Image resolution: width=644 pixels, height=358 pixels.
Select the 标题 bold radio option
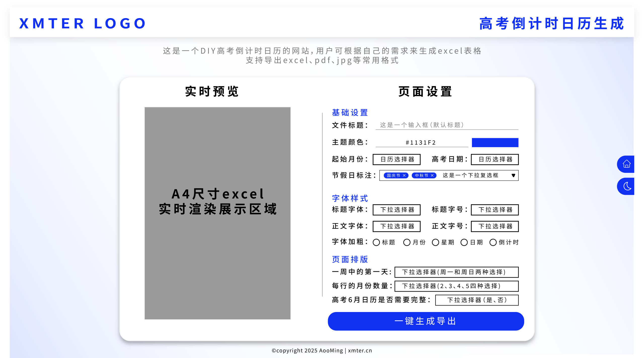[x=376, y=242]
